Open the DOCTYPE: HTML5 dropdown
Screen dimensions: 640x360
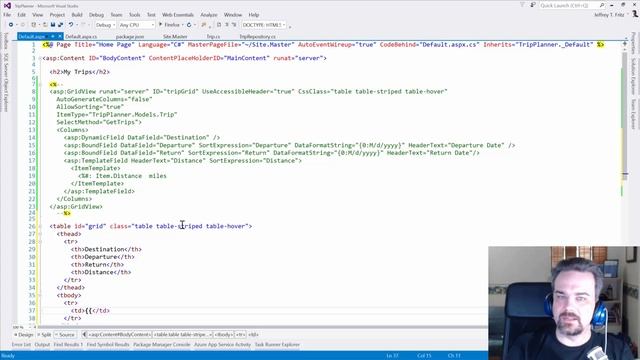coord(264,25)
